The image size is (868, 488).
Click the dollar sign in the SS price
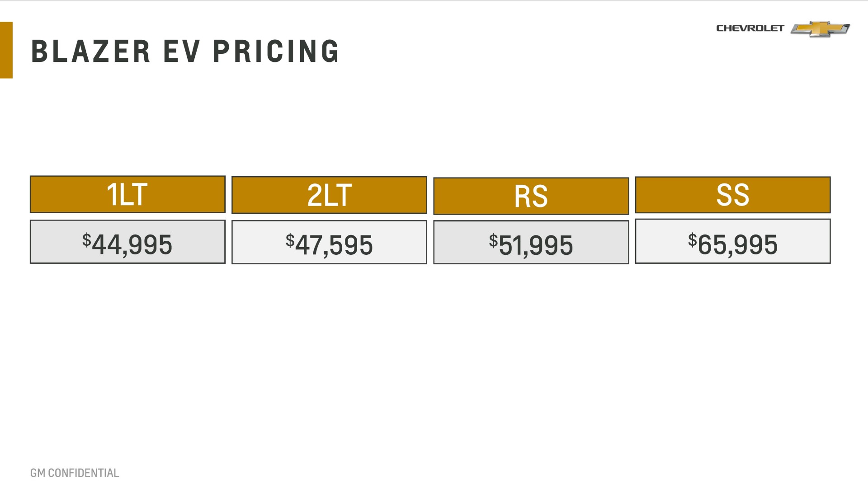pyautogui.click(x=692, y=239)
